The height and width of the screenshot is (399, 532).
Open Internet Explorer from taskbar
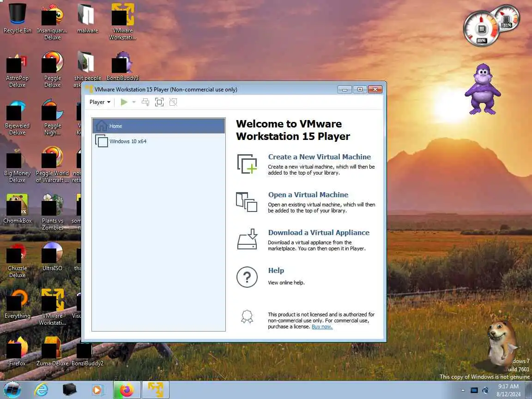click(42, 390)
